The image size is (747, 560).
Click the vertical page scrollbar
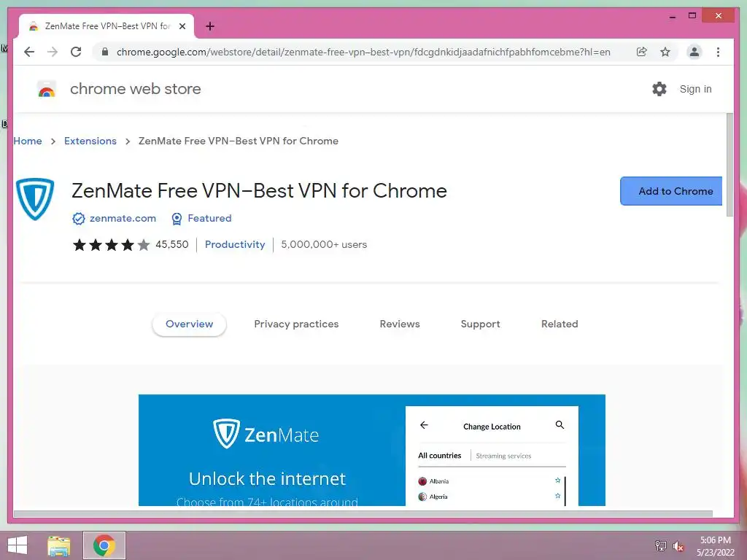[x=729, y=165]
